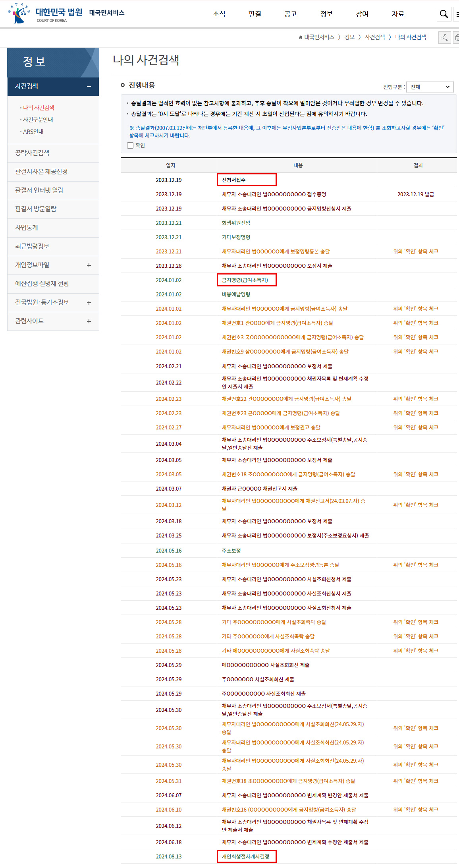The height and width of the screenshot is (868, 459).
Task: Collapse the 사건검색 sidebar section
Action: [89, 87]
